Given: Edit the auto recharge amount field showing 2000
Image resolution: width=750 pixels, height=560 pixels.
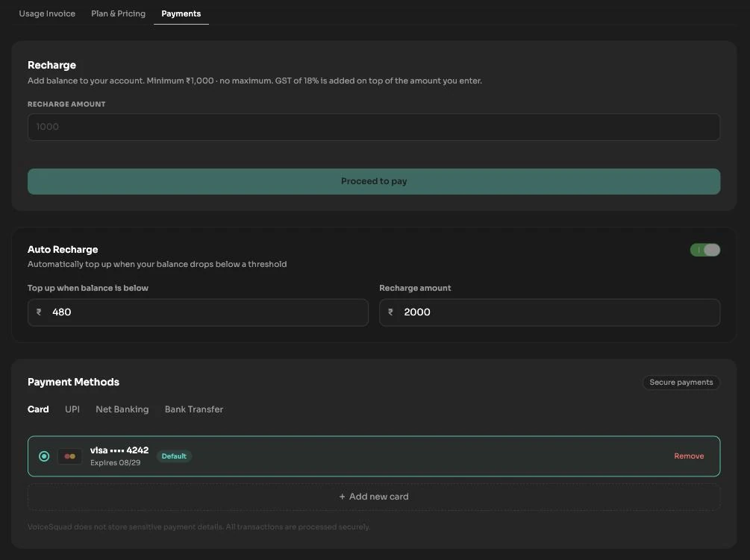Looking at the screenshot, I should (x=549, y=312).
